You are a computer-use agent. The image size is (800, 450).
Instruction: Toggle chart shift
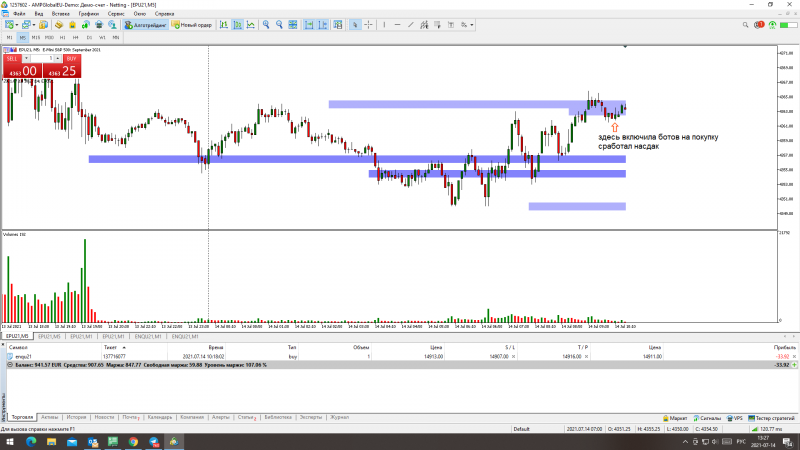[x=322, y=24]
